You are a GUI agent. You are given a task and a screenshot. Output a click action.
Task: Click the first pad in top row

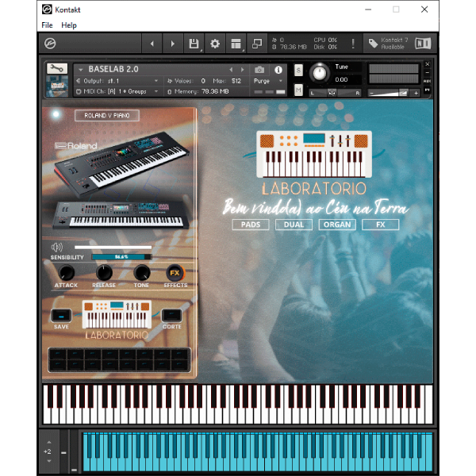tap(58, 354)
